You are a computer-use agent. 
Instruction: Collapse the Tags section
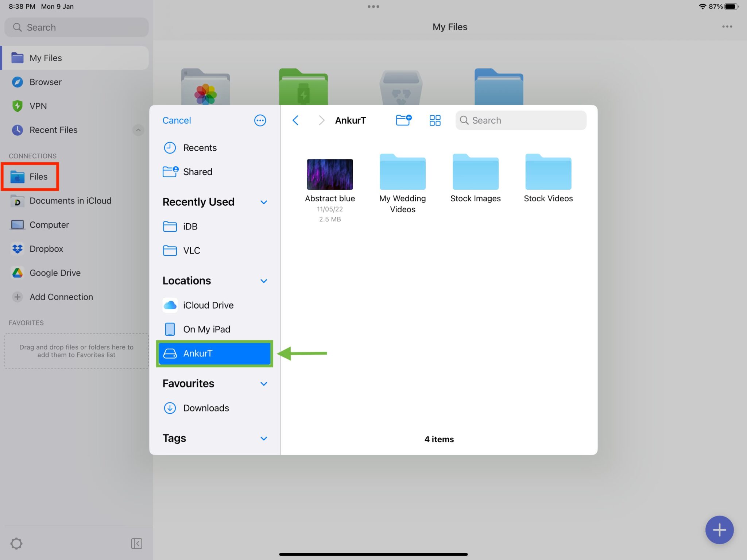[x=264, y=439]
